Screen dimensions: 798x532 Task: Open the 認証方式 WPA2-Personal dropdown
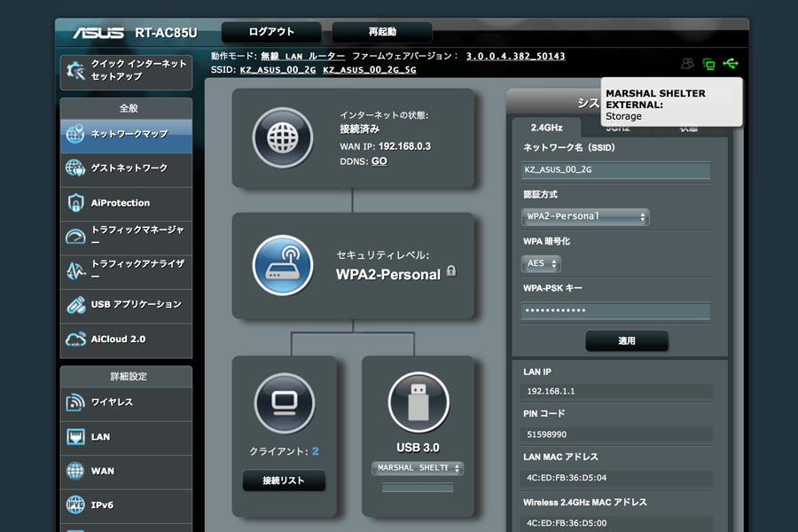585,217
